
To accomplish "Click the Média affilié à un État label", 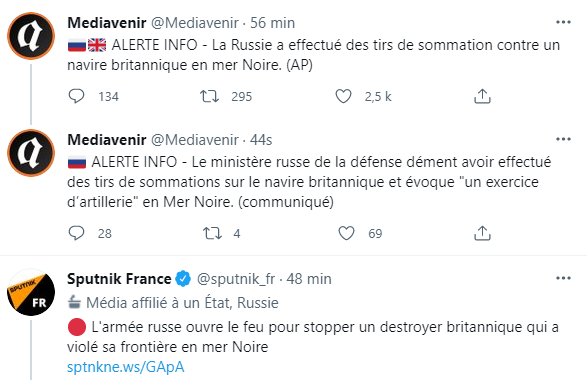I will (173, 303).
